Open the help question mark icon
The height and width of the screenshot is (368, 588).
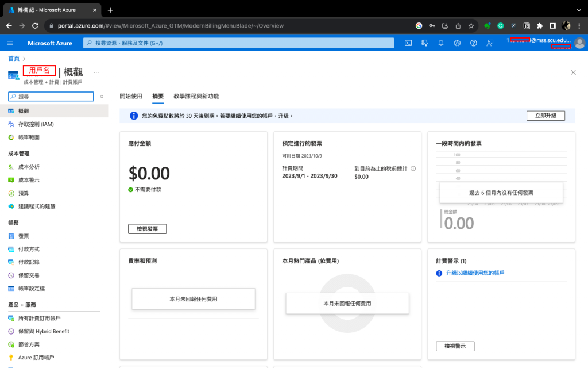(x=474, y=43)
